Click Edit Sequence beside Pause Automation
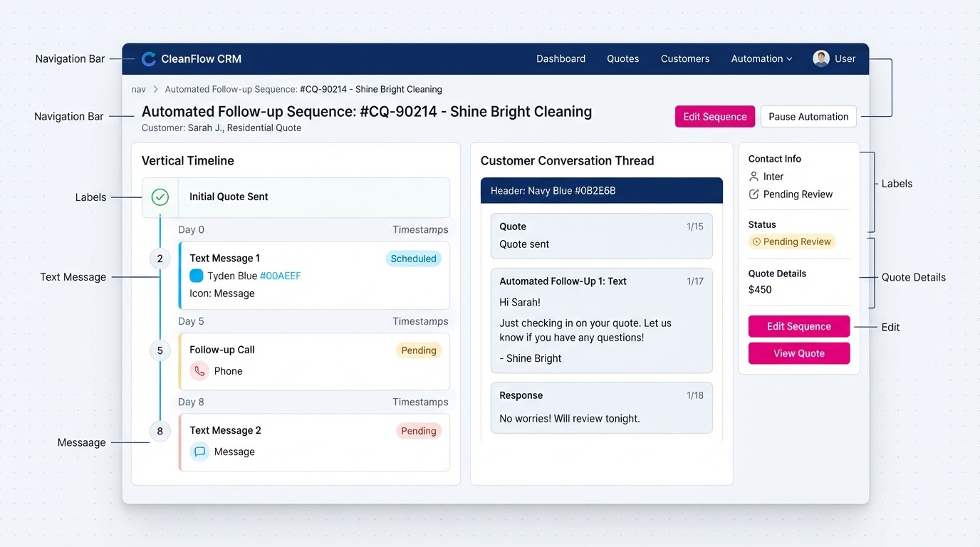This screenshot has width=980, height=547. click(x=715, y=117)
